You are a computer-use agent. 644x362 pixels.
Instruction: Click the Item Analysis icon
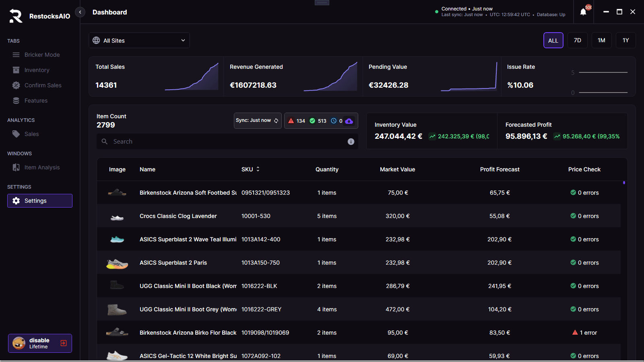coord(16,167)
